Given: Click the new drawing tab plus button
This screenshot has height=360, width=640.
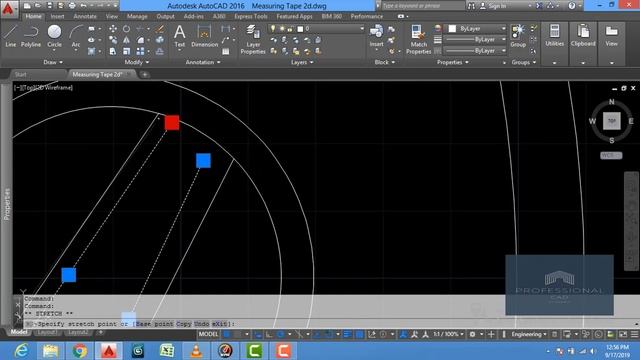Looking at the screenshot, I should 144,74.
